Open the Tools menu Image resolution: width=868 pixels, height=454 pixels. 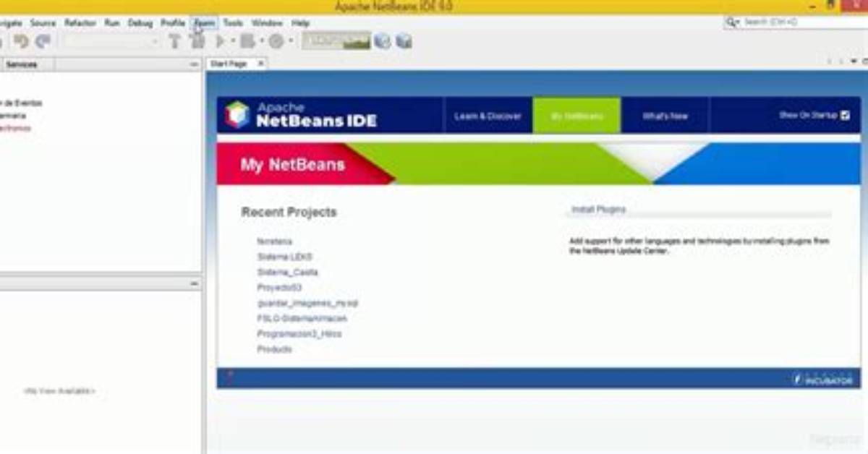click(233, 23)
